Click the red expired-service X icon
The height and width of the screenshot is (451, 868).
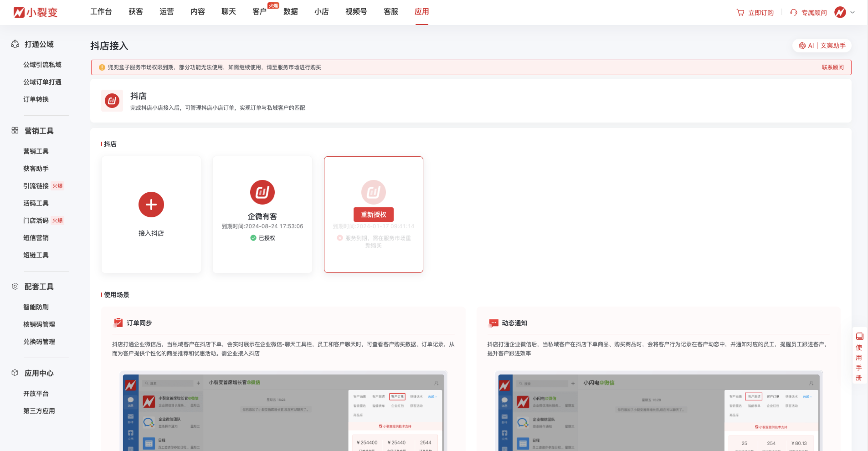pyautogui.click(x=340, y=238)
